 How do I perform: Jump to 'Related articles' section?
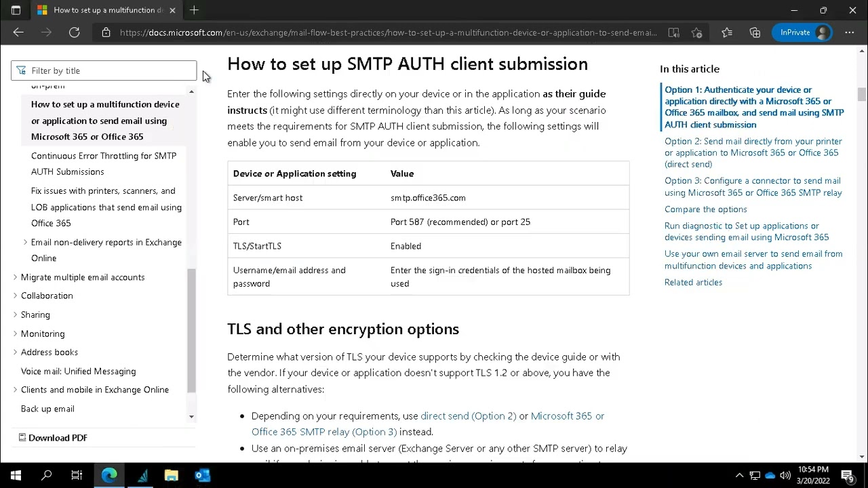(x=693, y=283)
